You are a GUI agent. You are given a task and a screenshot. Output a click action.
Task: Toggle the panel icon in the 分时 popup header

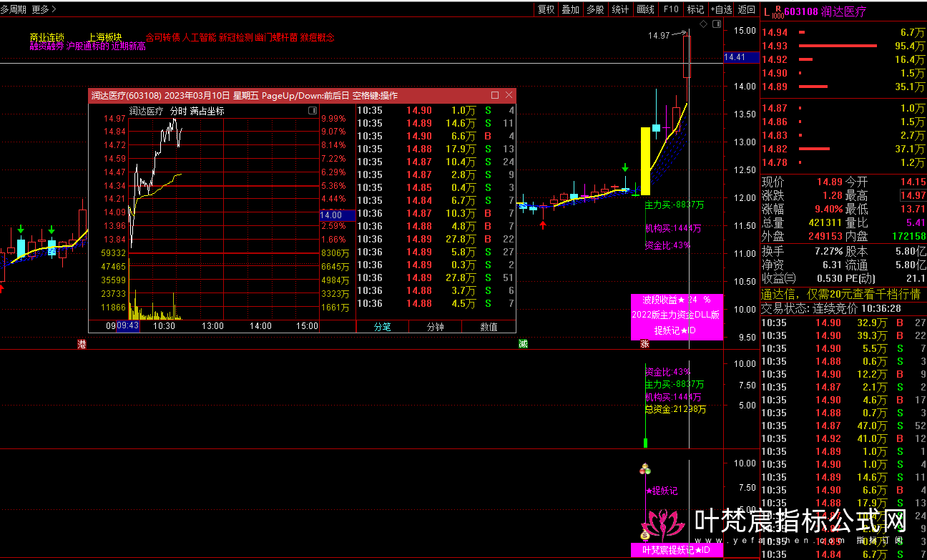coord(312,111)
